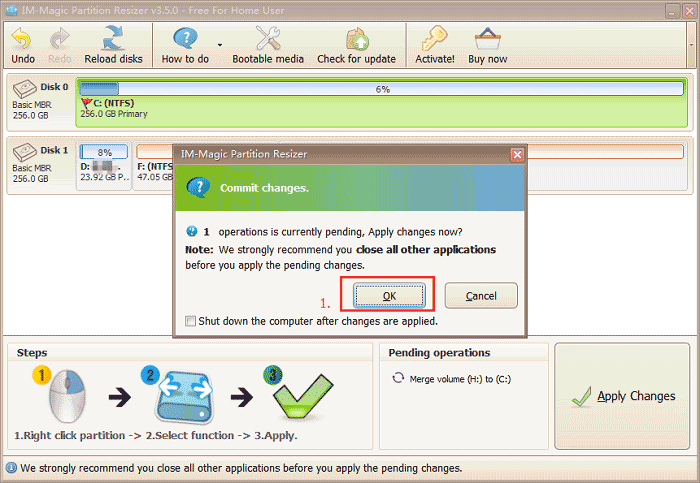This screenshot has height=483, width=700.
Task: Enable shut down after changes checkbox
Action: [x=191, y=321]
